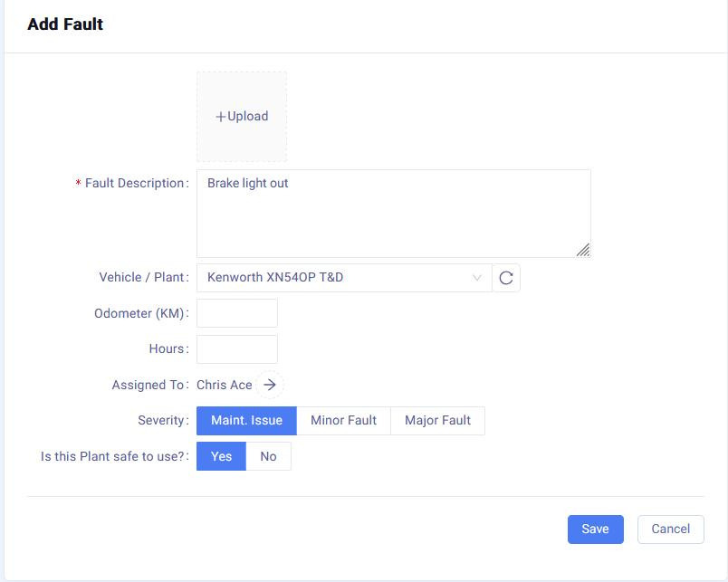Select No for plant safe to use

(x=268, y=457)
